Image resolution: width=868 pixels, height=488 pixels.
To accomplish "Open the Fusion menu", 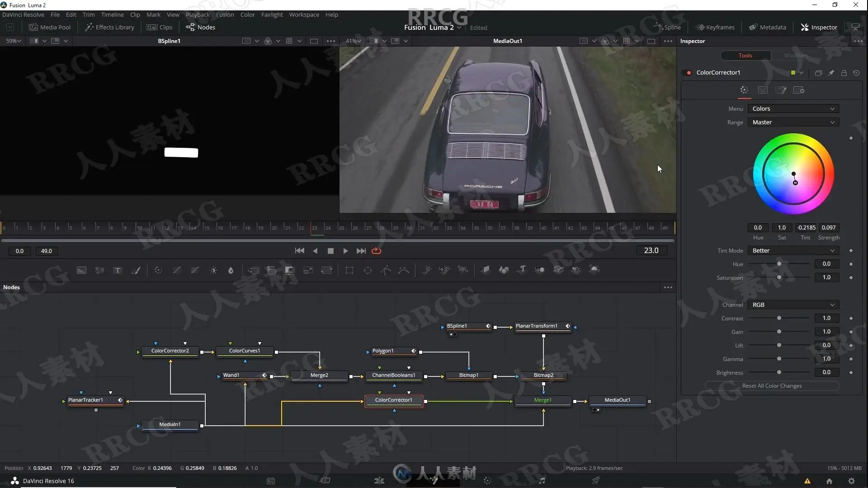I will point(225,14).
